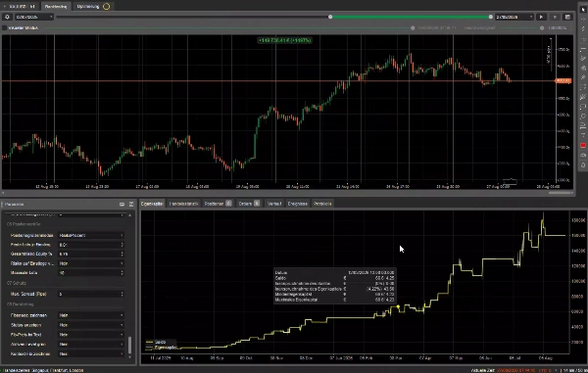This screenshot has height=373, width=588.
Task: Start the backtest with play button
Action: pos(541,17)
